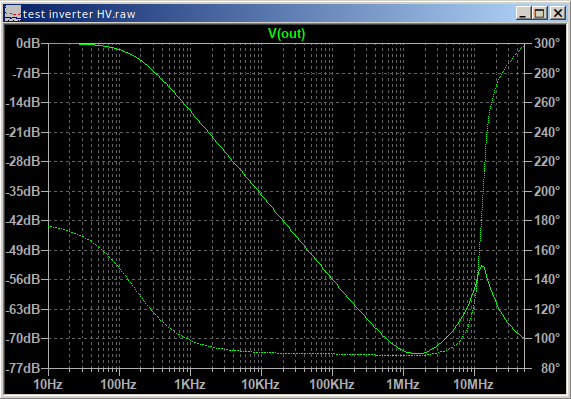571x399 pixels.
Task: Click the 10KHz frequency axis label
Action: [261, 384]
